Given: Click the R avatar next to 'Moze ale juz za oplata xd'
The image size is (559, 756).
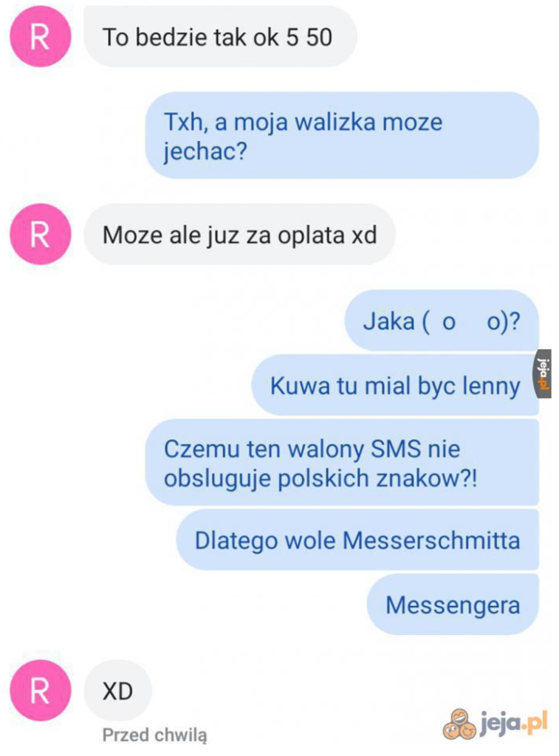Looking at the screenshot, I should pyautogui.click(x=41, y=234).
